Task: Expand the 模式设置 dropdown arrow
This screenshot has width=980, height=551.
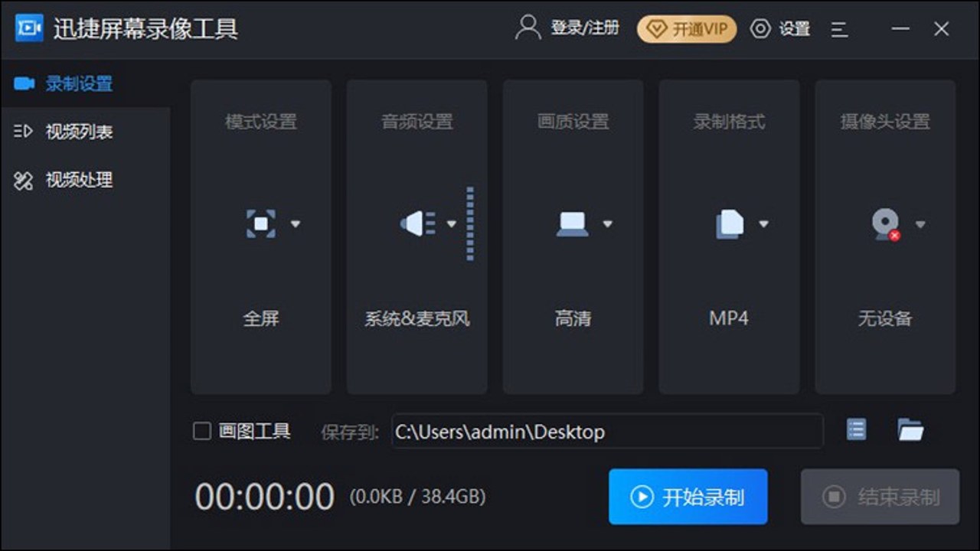Action: pyautogui.click(x=296, y=224)
